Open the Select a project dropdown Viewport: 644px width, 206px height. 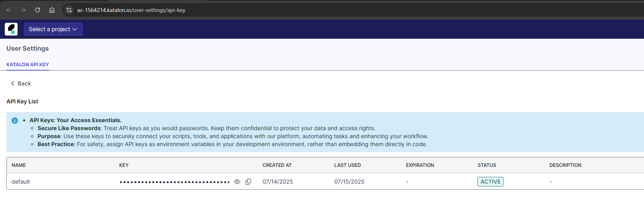pyautogui.click(x=53, y=29)
